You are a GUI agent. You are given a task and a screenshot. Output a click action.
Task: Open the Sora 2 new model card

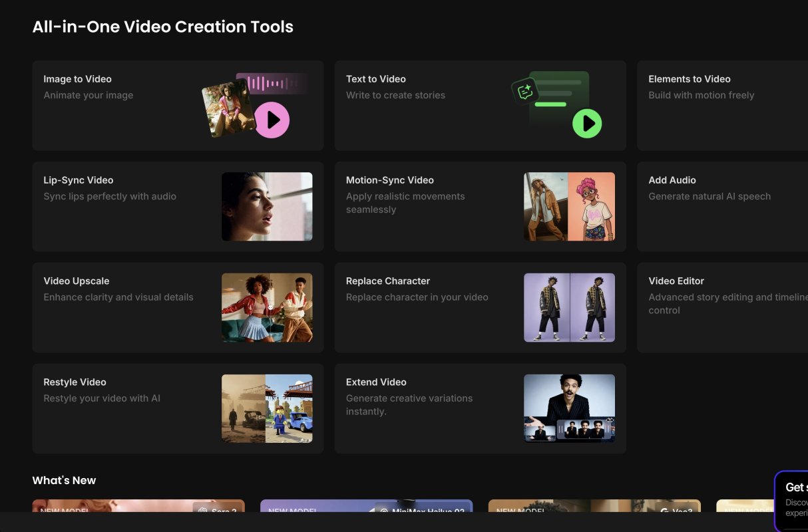[x=138, y=506]
